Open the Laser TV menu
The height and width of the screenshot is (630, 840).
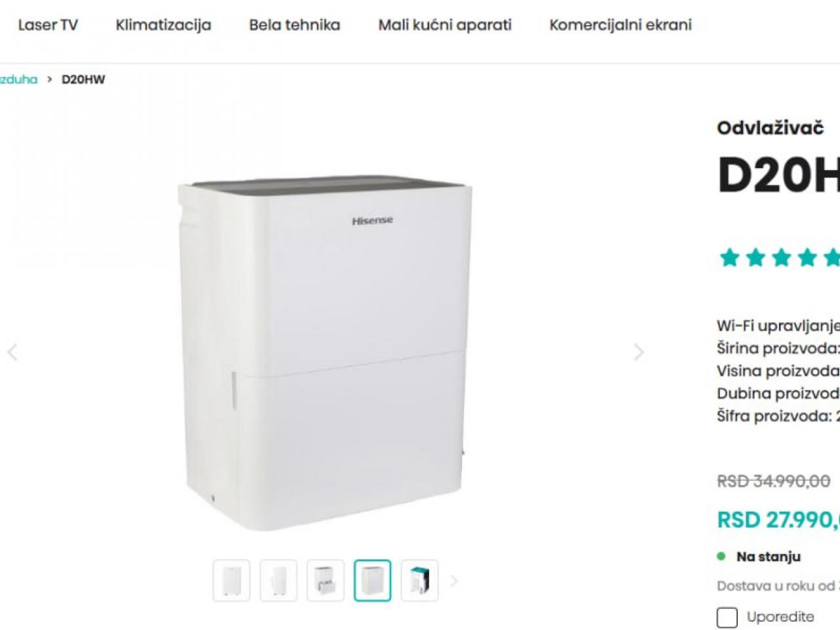[48, 25]
